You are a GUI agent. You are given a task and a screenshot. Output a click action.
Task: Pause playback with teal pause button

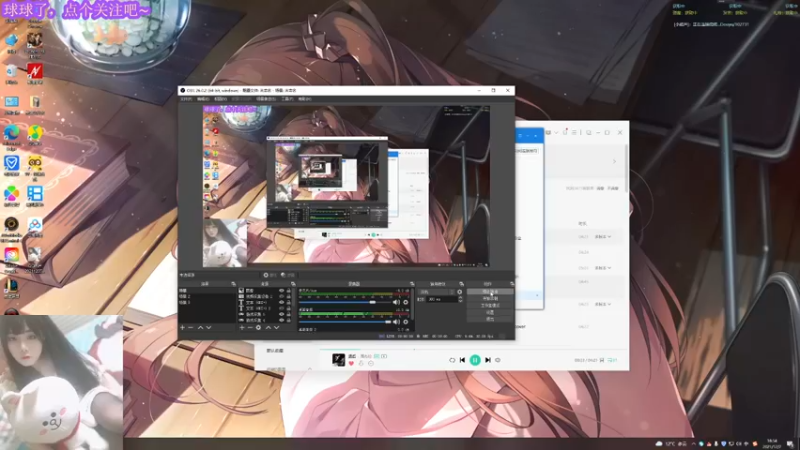tap(475, 360)
